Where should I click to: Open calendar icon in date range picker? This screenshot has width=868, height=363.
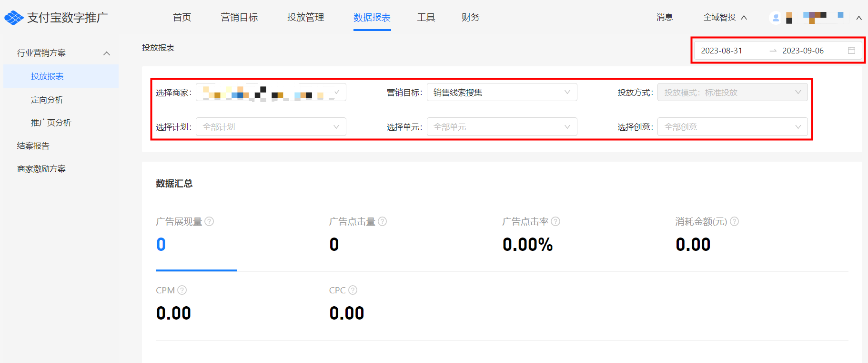coord(851,51)
